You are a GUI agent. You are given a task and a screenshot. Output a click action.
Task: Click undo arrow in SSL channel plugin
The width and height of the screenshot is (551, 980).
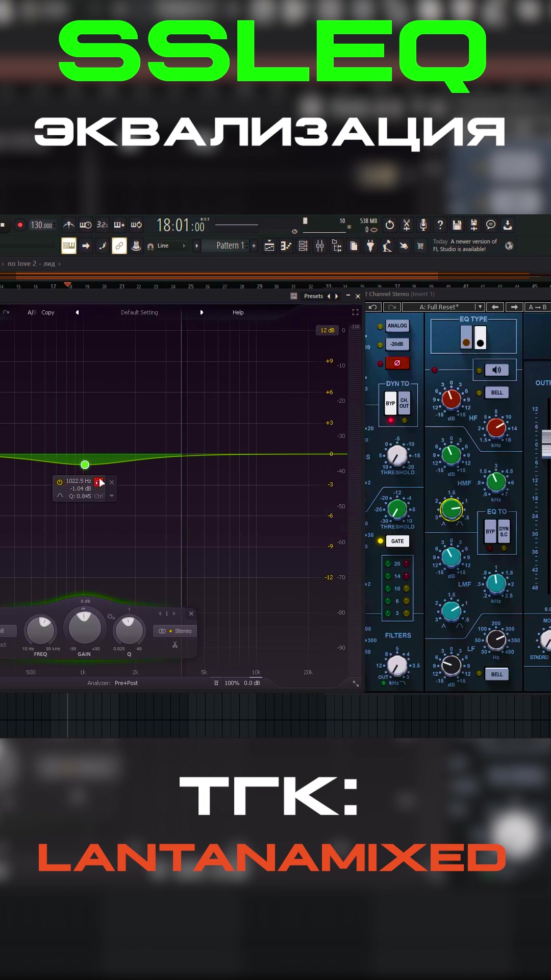click(x=373, y=307)
